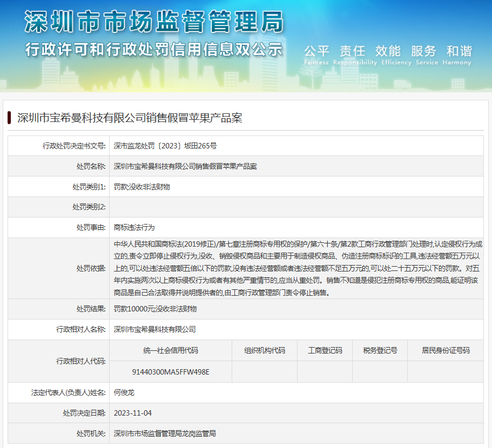Click the 统一社会信用代码 column header

coord(171,350)
